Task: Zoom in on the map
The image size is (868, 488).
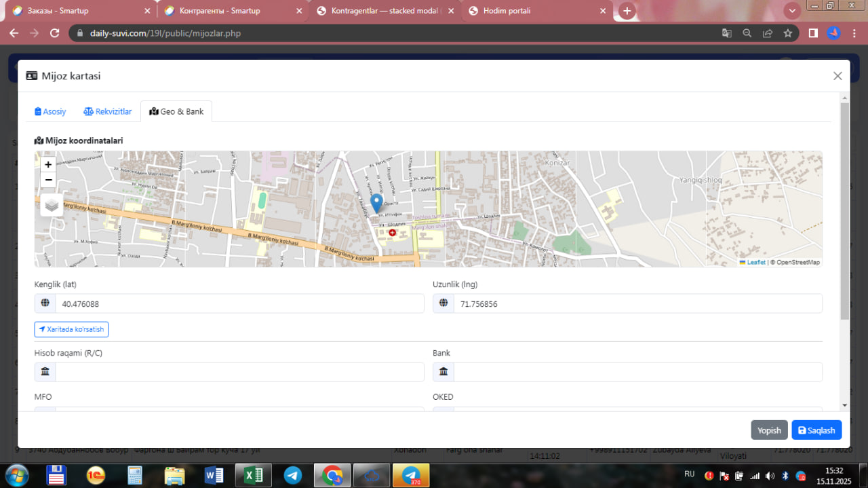Action: (x=48, y=164)
